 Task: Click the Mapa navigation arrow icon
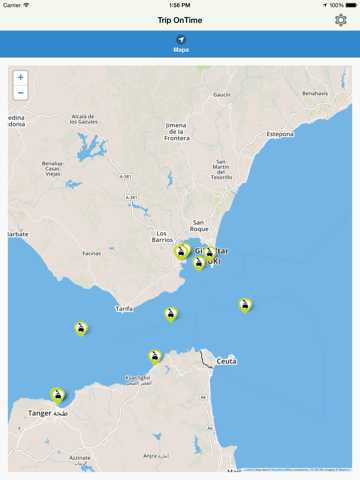tap(181, 40)
